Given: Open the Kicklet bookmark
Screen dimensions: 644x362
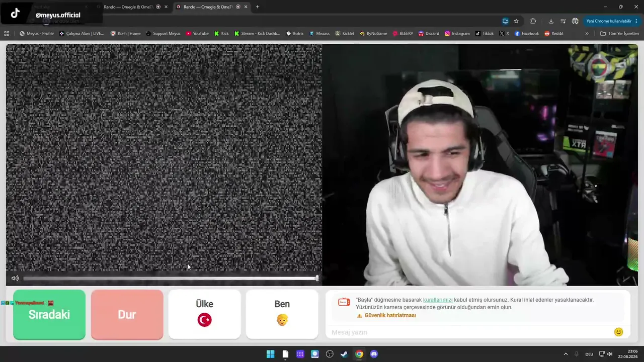Looking at the screenshot, I should pyautogui.click(x=345, y=34).
